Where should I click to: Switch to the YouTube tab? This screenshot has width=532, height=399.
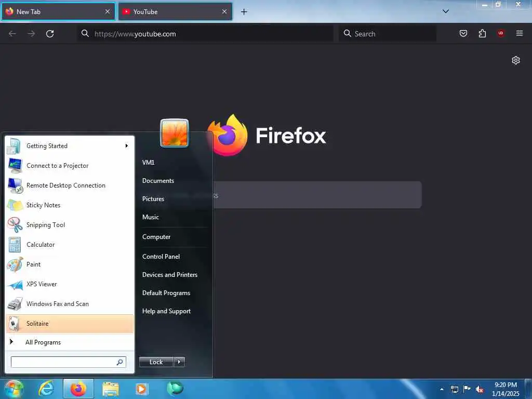tap(175, 12)
